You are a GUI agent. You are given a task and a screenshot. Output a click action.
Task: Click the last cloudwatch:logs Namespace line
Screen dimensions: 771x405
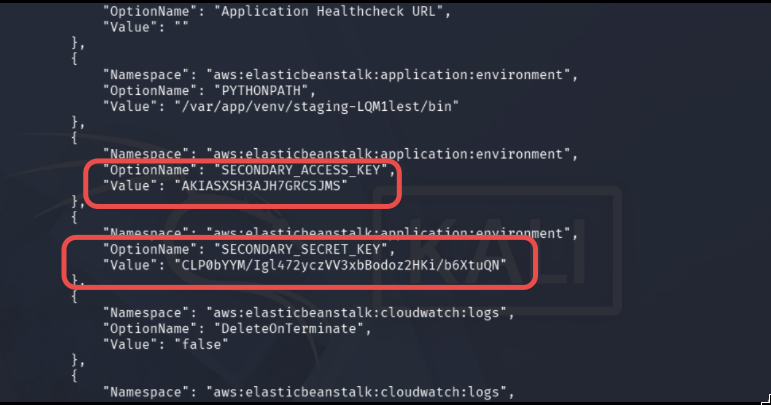[x=309, y=392]
